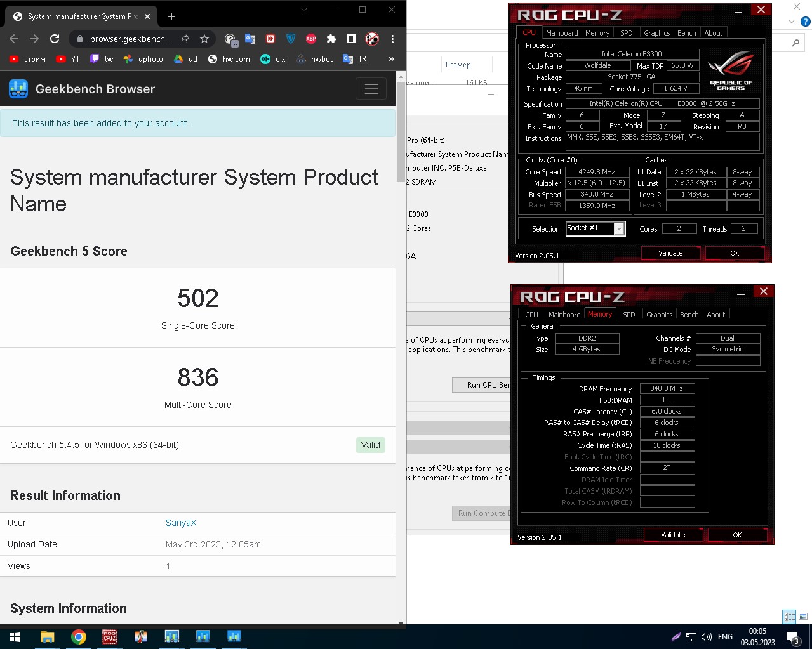The width and height of the screenshot is (812, 649).
Task: Open the Chrome extensions puzzle menu
Action: click(331, 39)
